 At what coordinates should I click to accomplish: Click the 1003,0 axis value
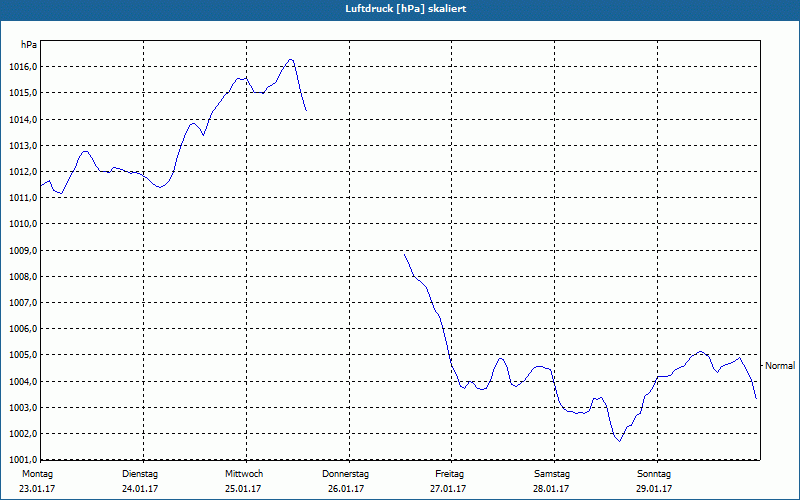point(23,408)
